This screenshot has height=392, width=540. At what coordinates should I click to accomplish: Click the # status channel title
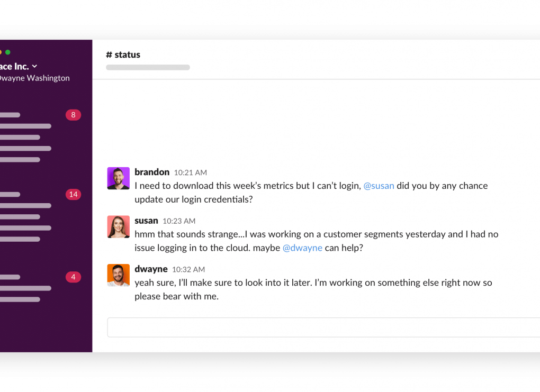123,54
